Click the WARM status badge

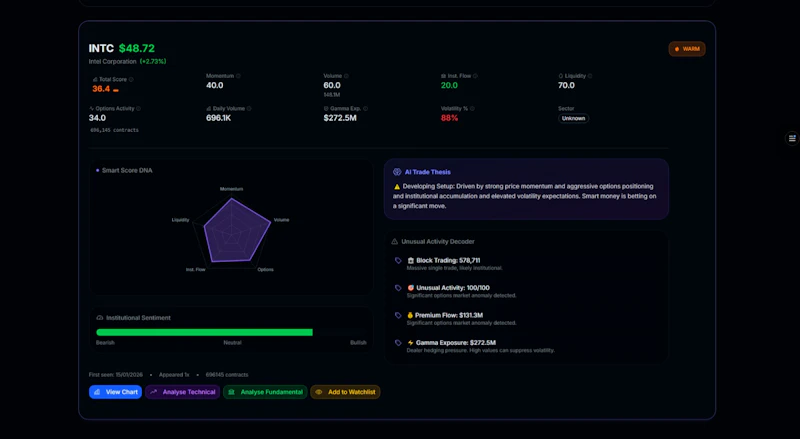687,49
